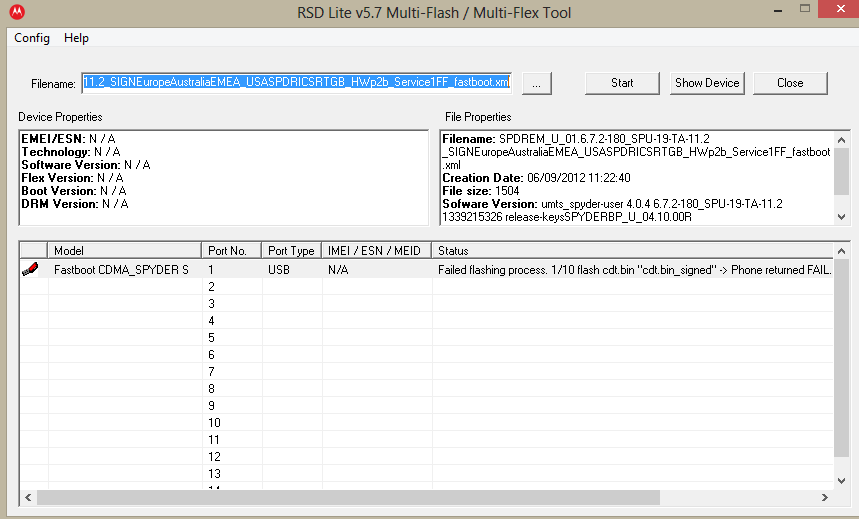This screenshot has height=519, width=859.
Task: Click the Failed flashing process status text
Action: 634,270
